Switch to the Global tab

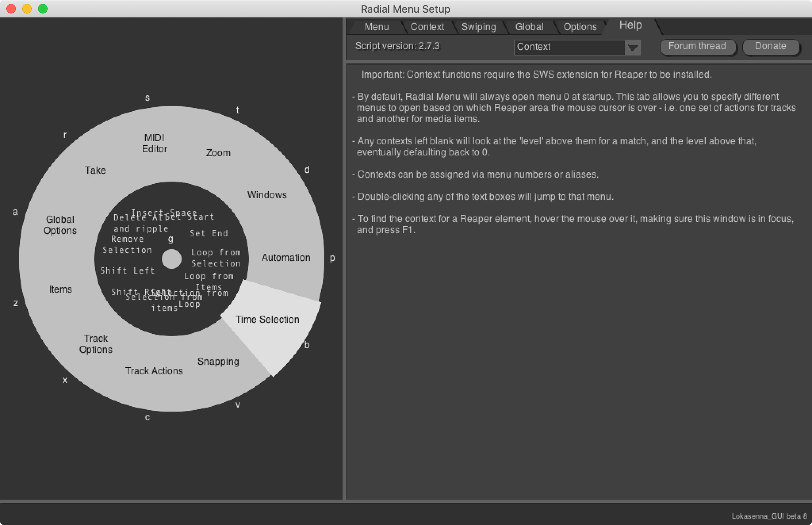tap(529, 27)
